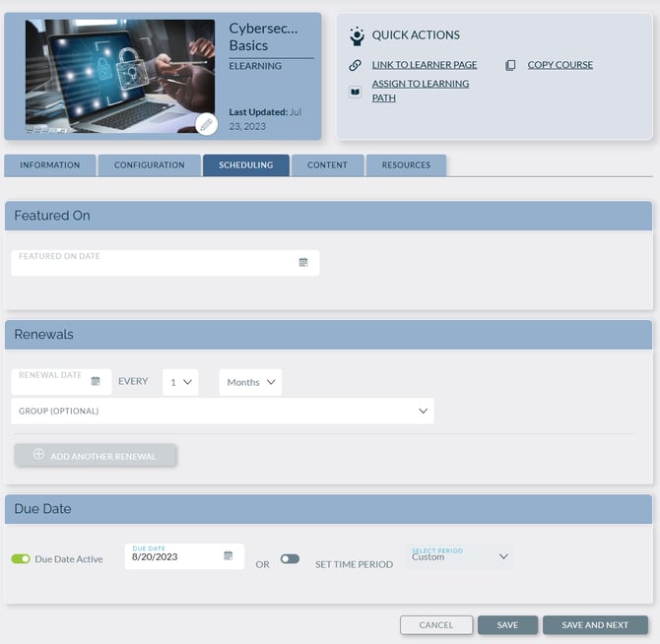
Task: Click the Due Date input field
Action: [173, 557]
